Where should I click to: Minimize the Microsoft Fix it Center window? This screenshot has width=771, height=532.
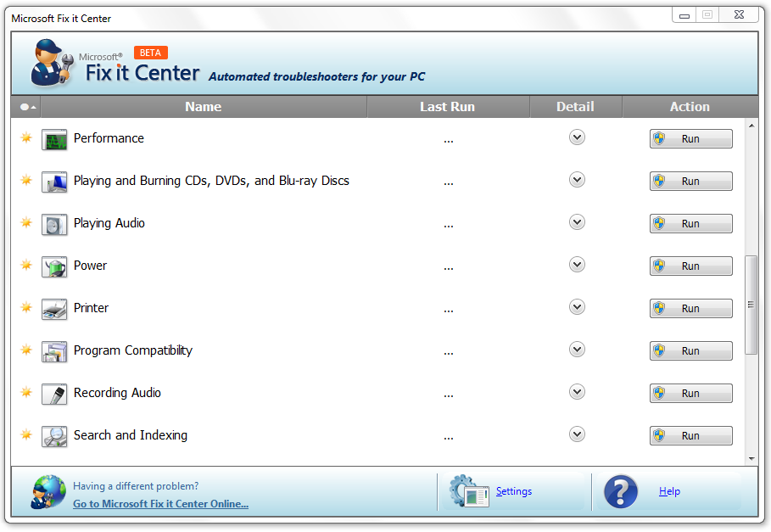point(684,15)
